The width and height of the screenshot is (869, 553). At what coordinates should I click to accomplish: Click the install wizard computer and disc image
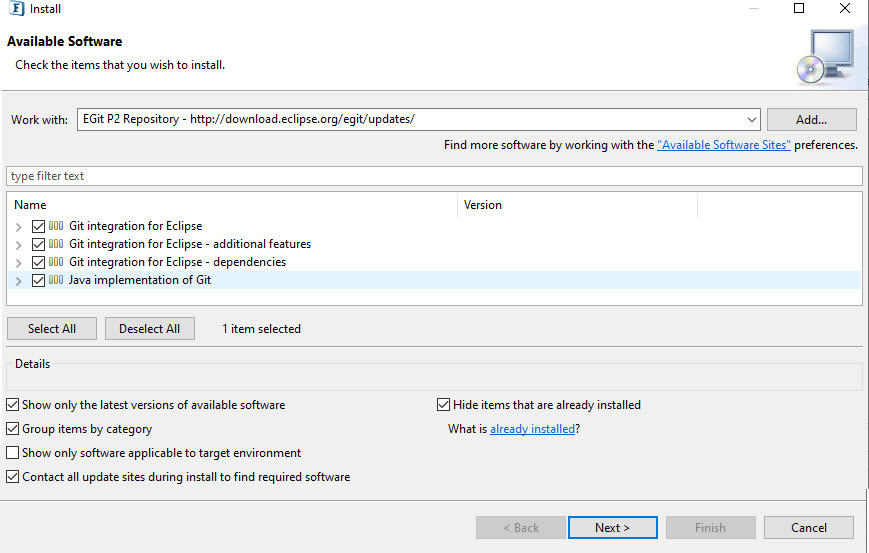click(826, 57)
